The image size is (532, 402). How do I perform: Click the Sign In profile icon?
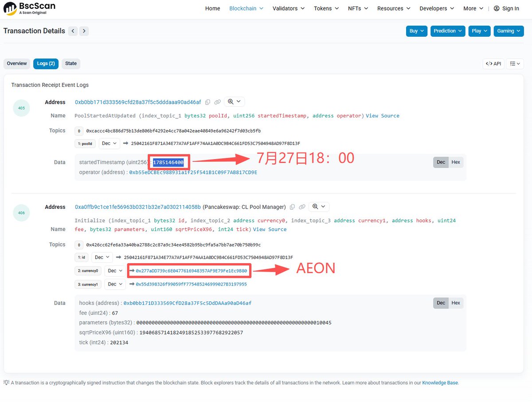(x=497, y=8)
